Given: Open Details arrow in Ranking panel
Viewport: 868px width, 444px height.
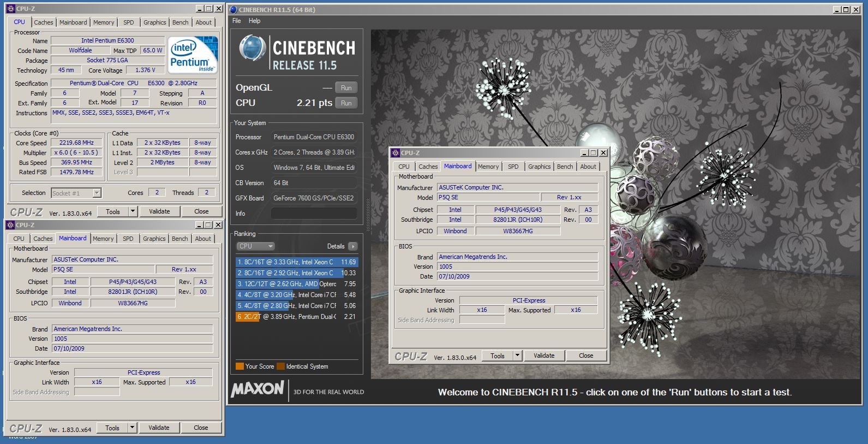Looking at the screenshot, I should point(353,246).
